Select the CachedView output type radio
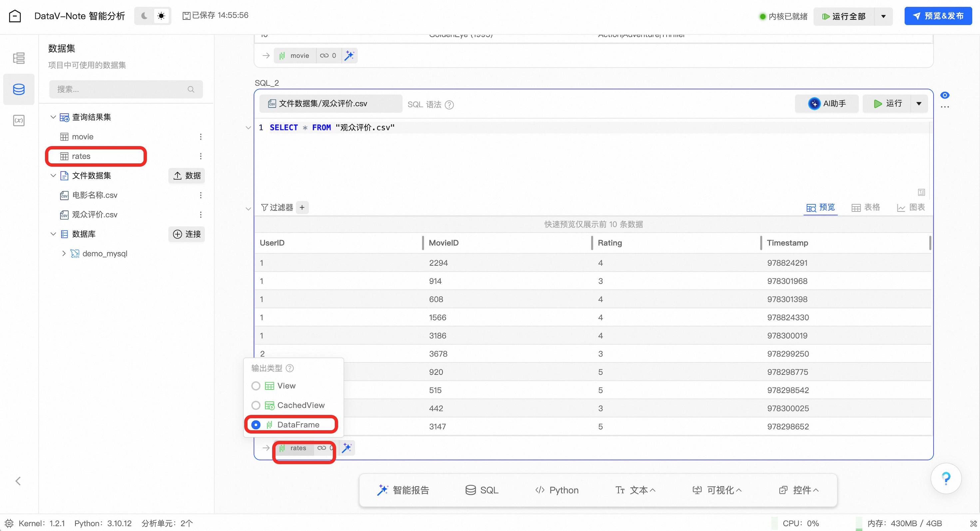The height and width of the screenshot is (531, 980). 256,405
